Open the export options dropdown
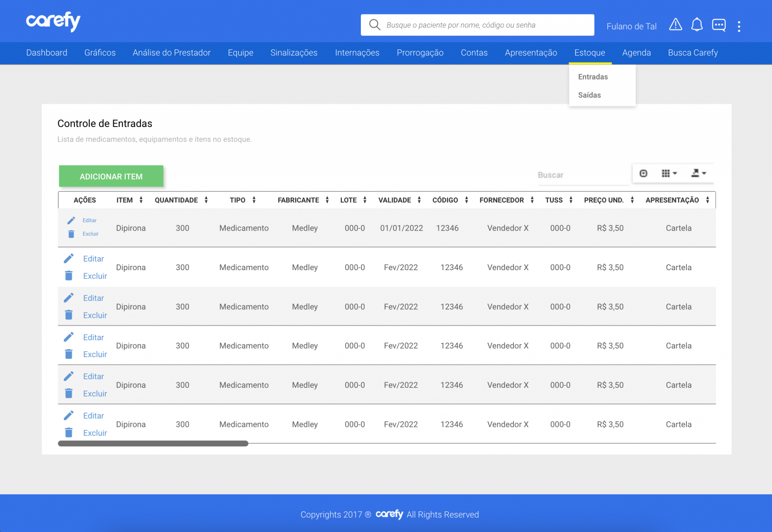This screenshot has width=772, height=532. (699, 173)
